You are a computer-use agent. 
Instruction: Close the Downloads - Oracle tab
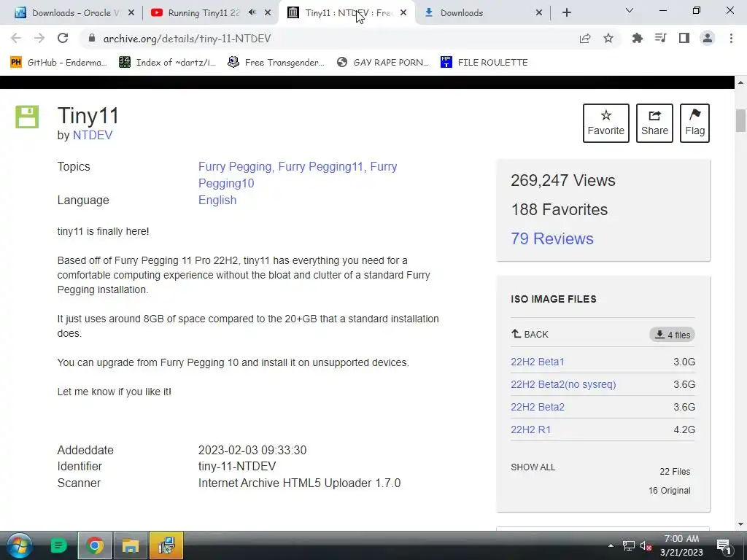[x=131, y=13]
